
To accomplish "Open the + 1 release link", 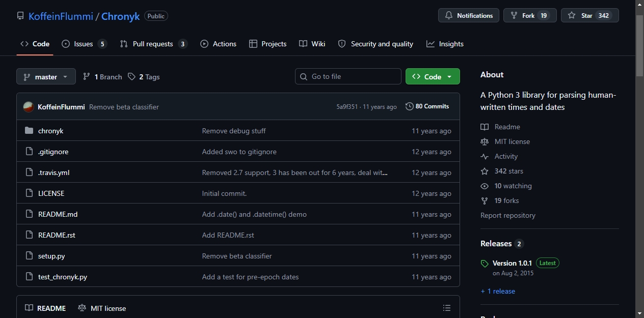I will 498,291.
